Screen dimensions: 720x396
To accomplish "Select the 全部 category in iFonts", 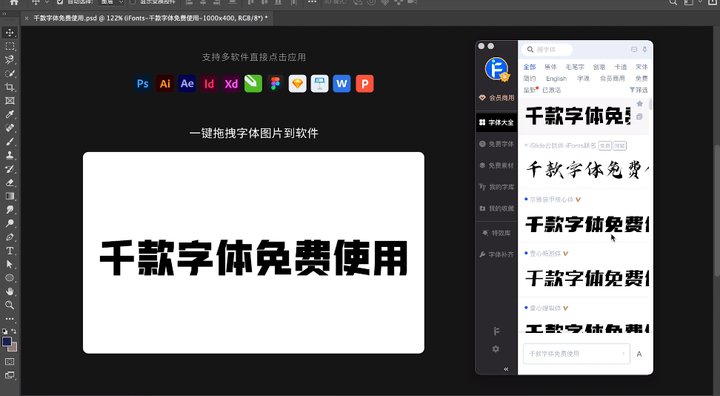I will [529, 67].
